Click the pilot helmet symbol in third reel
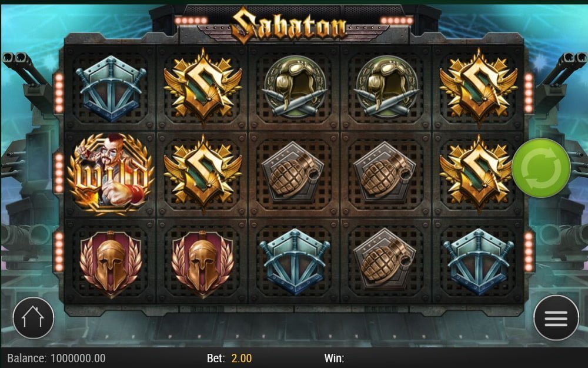588x368 pixels. coord(295,87)
